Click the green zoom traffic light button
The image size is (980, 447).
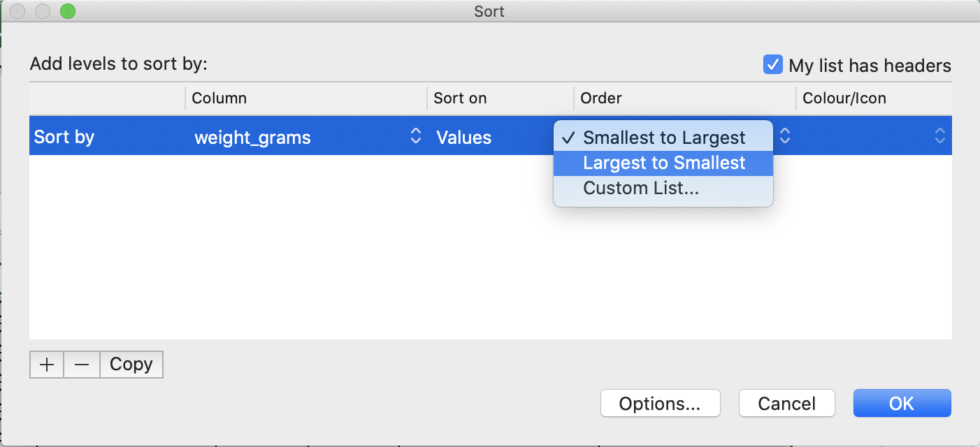coord(67,11)
